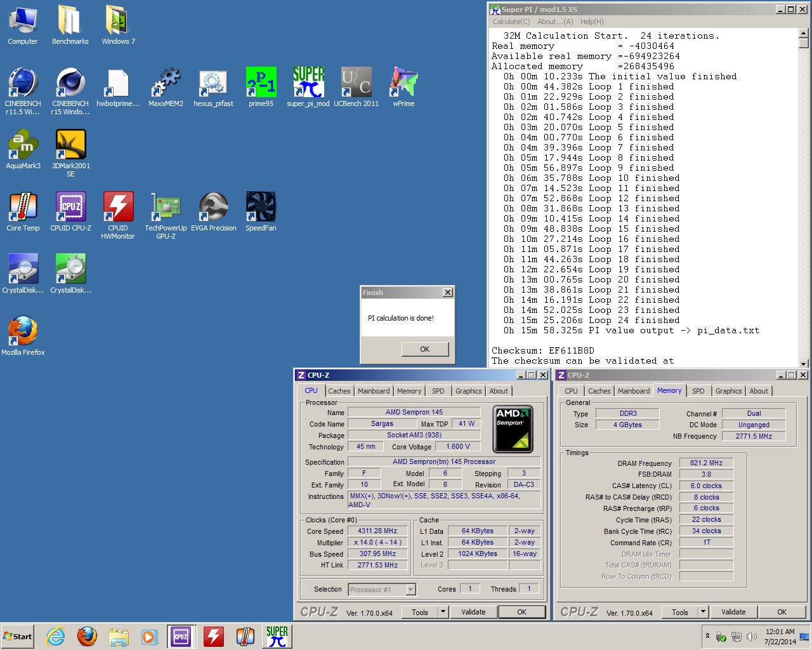Expand Tools dropdown arrow in right CPU-Z
The height and width of the screenshot is (650, 812).
703,613
